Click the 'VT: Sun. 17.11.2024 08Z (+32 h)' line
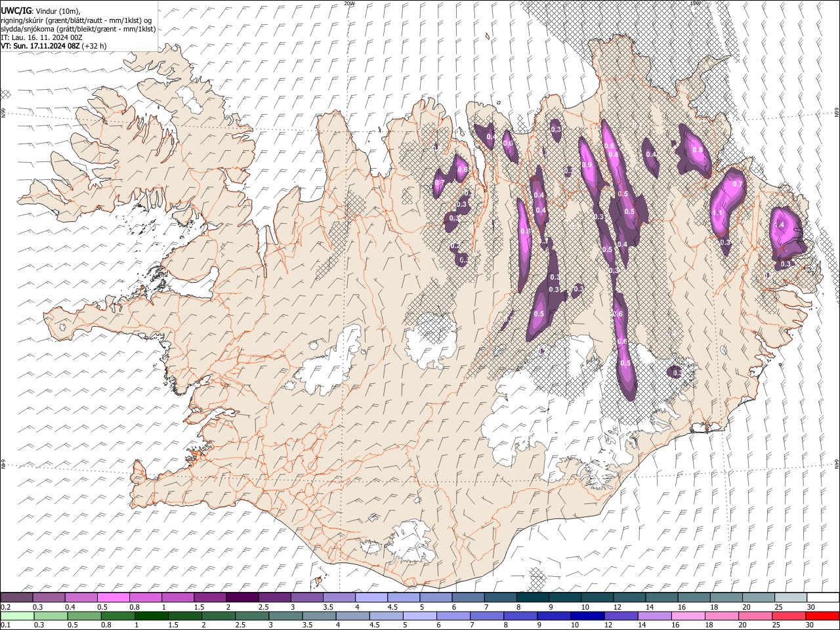Screen dimensions: 840x630 point(54,46)
